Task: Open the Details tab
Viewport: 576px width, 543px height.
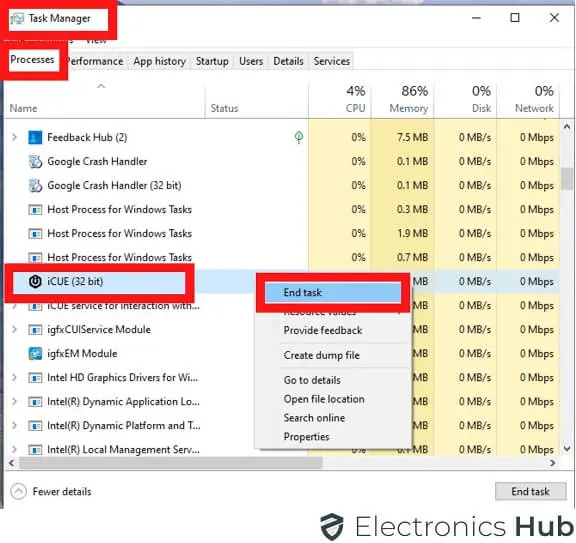Action: 288,61
